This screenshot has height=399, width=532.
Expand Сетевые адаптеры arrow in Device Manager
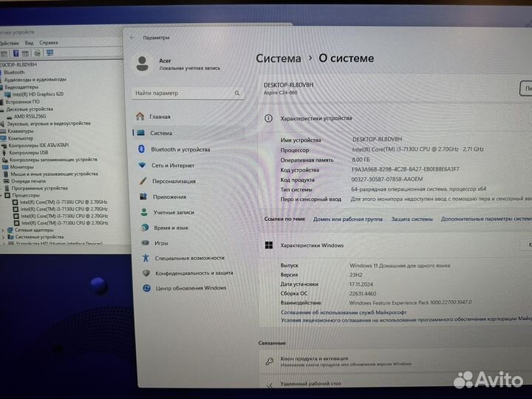[x=3, y=230]
